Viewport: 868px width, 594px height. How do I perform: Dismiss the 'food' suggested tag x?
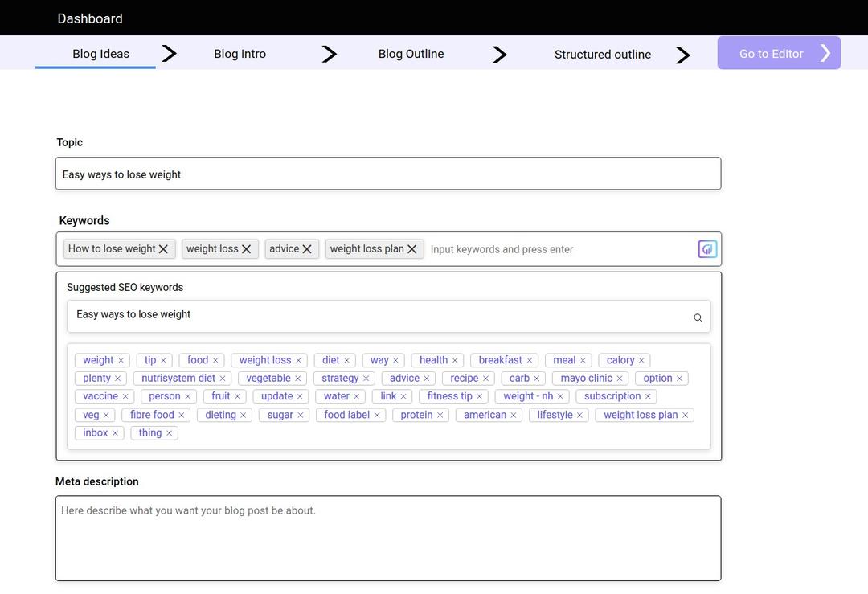tap(215, 360)
